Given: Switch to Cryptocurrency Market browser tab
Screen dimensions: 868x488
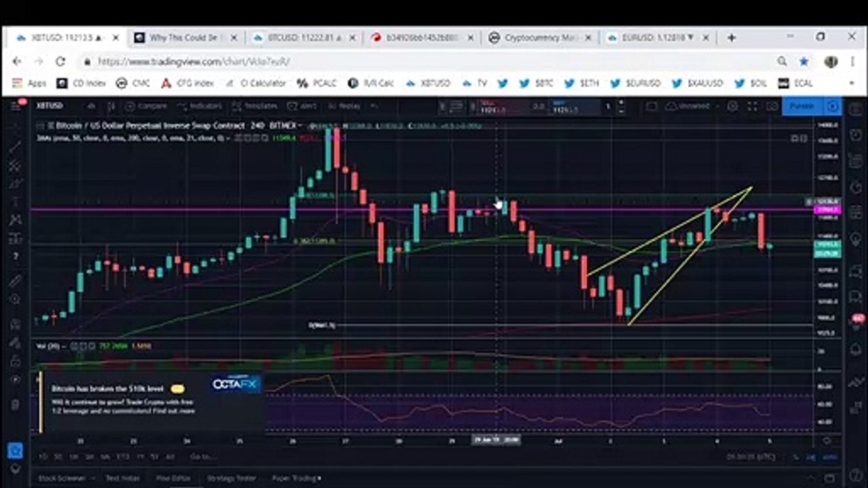Looking at the screenshot, I should coord(539,38).
